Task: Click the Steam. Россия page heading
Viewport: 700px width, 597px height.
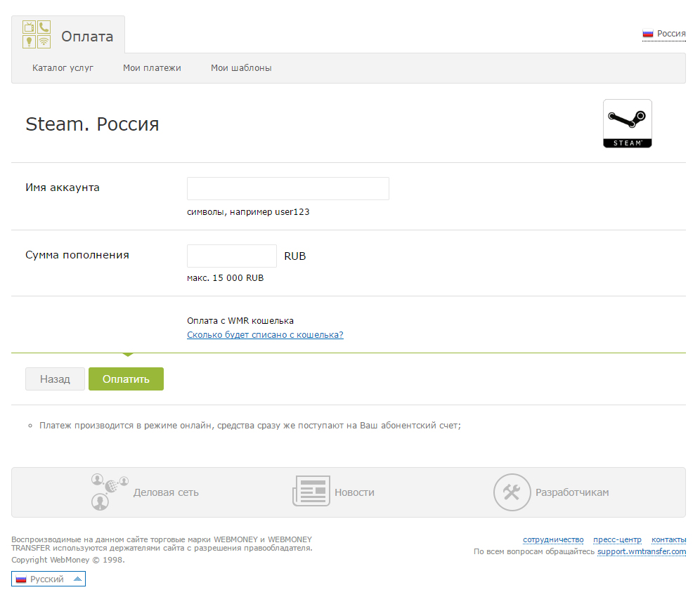Action: (92, 124)
